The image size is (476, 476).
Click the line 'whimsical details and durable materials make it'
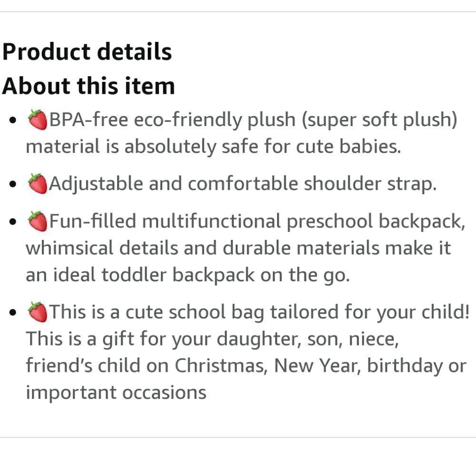pyautogui.click(x=238, y=248)
